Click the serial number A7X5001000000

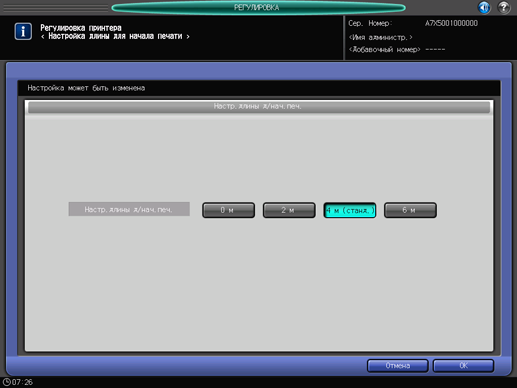[451, 23]
